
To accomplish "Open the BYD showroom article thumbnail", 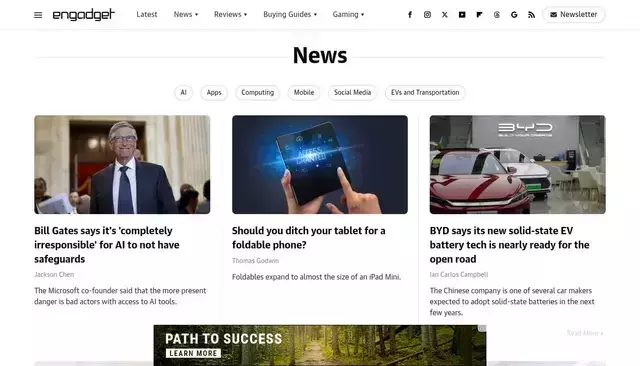I will point(518,164).
